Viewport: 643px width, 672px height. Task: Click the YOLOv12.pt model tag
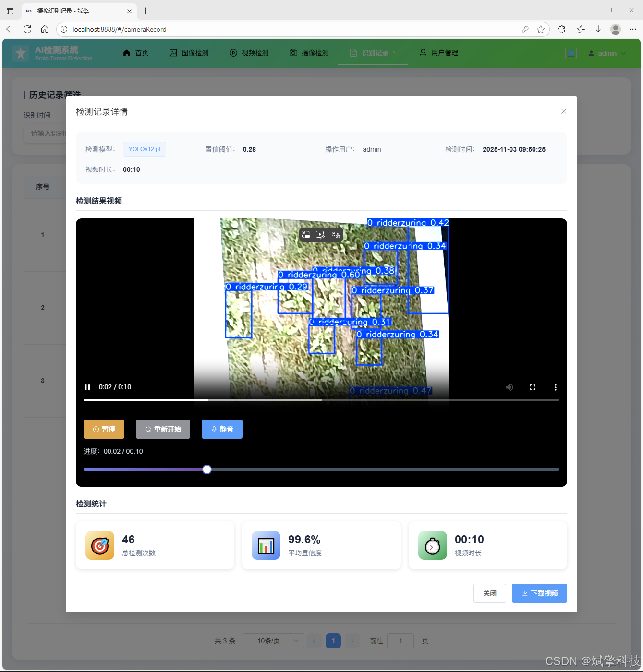[x=145, y=149]
